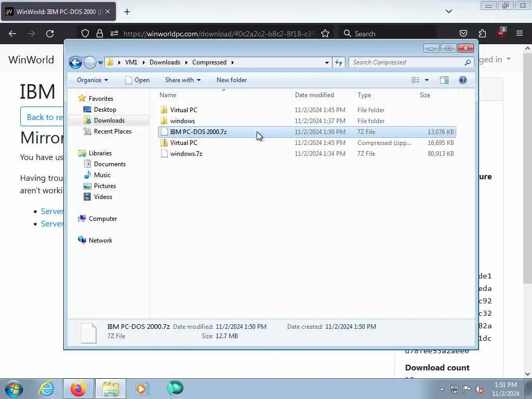This screenshot has height=399, width=532.
Task: Select the IBM PC-DOS 2000.7z file
Action: coord(307,131)
